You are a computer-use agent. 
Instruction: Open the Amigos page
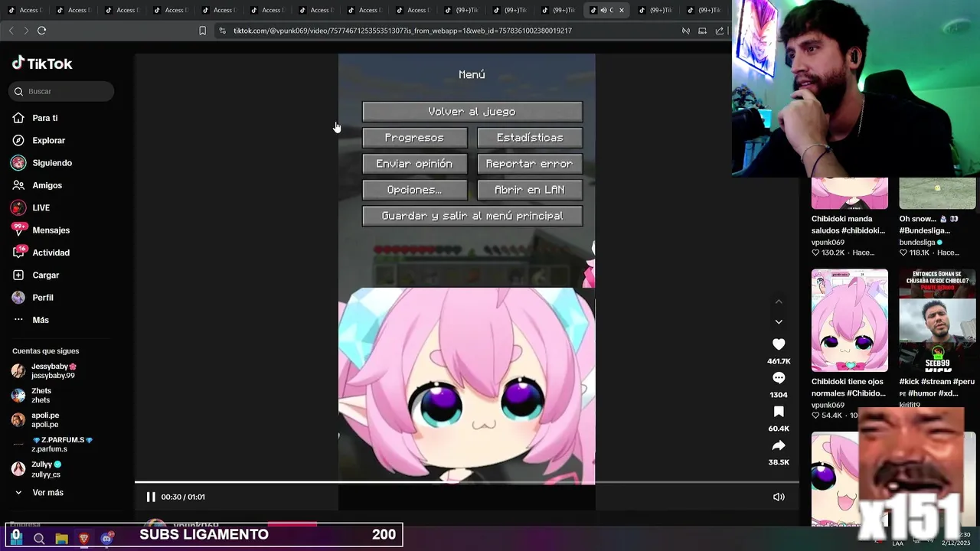pos(47,185)
